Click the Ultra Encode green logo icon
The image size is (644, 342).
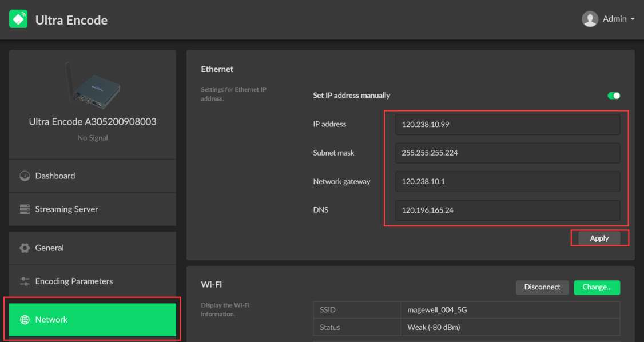point(18,19)
